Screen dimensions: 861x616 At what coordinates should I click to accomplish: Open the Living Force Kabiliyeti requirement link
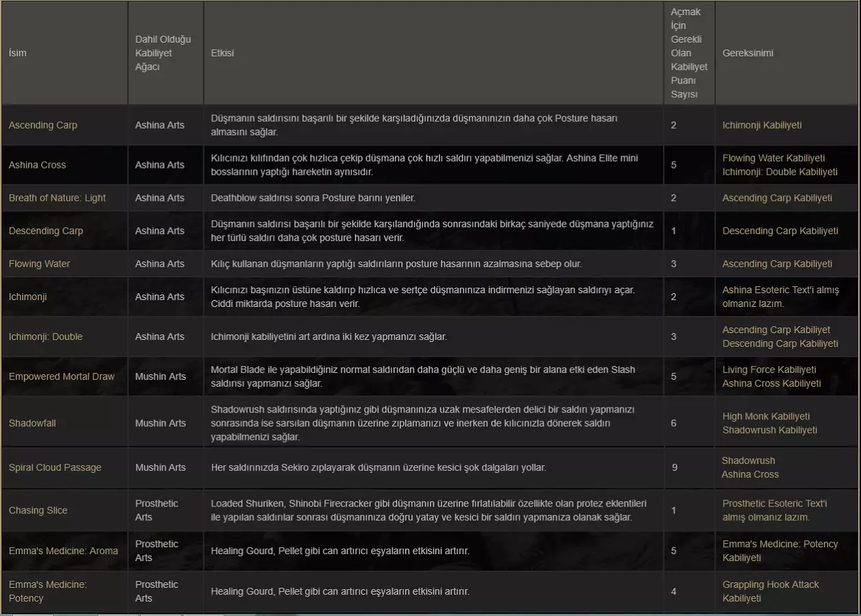[769, 370]
